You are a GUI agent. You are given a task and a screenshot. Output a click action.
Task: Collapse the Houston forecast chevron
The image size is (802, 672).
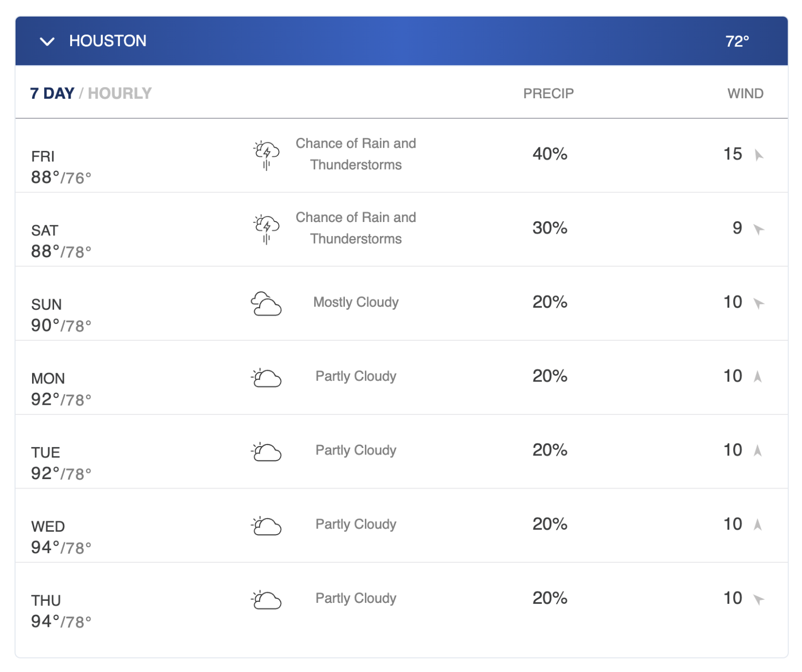click(x=47, y=42)
